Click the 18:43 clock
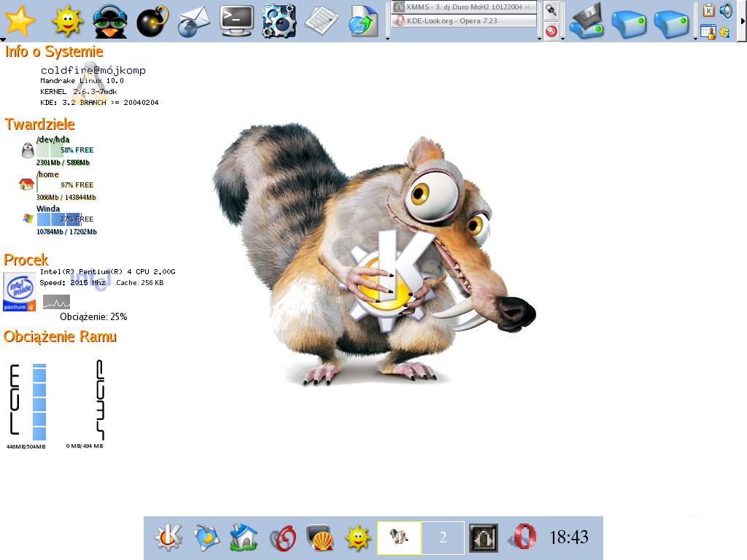 click(x=569, y=537)
